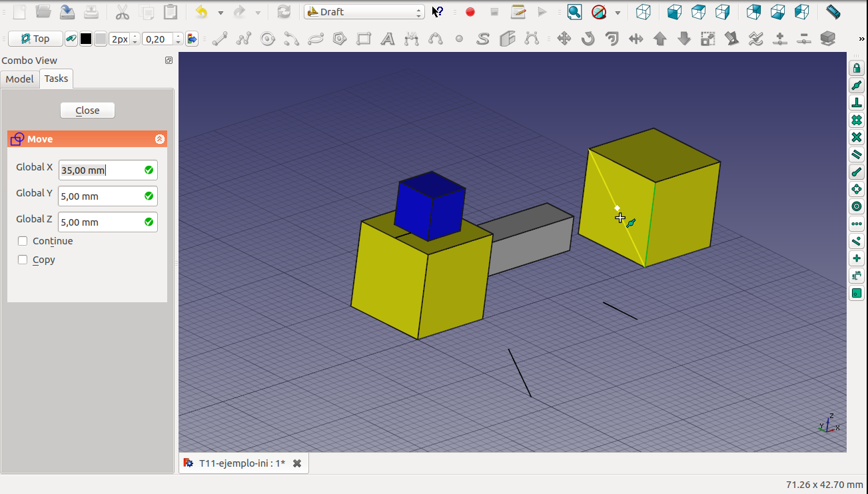The image size is (868, 494).
Task: Click the What's This help icon
Action: [x=437, y=12]
